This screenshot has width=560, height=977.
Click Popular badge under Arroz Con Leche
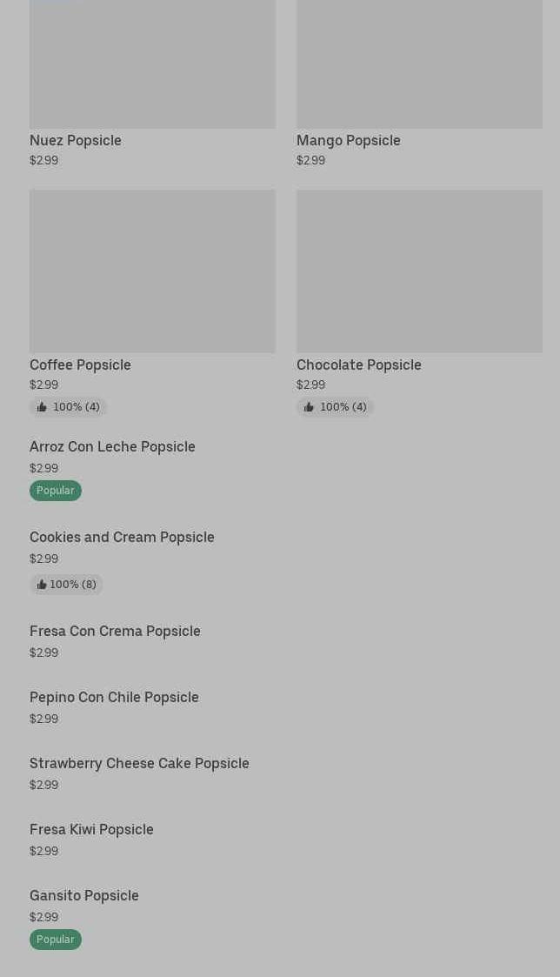(56, 491)
